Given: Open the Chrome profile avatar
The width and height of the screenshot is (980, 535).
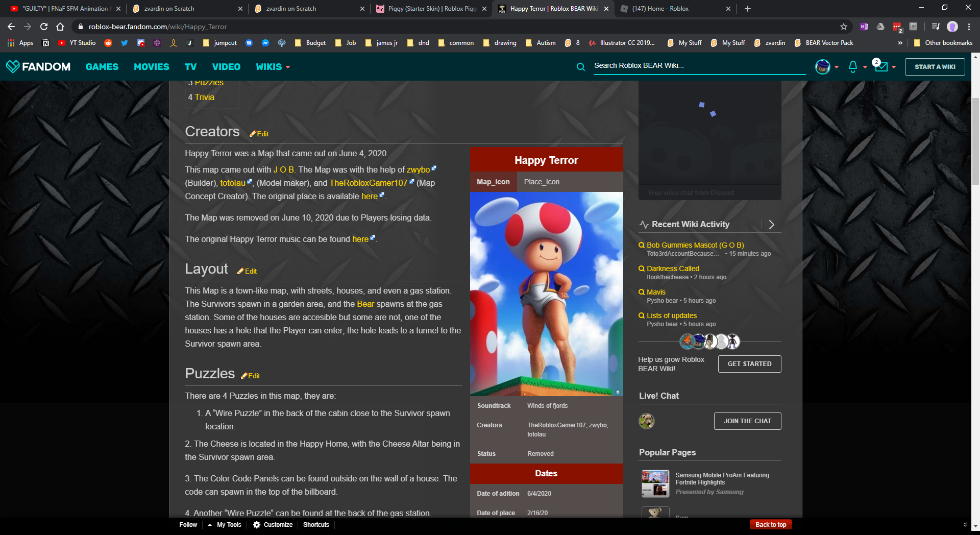Looking at the screenshot, I should coord(952,27).
